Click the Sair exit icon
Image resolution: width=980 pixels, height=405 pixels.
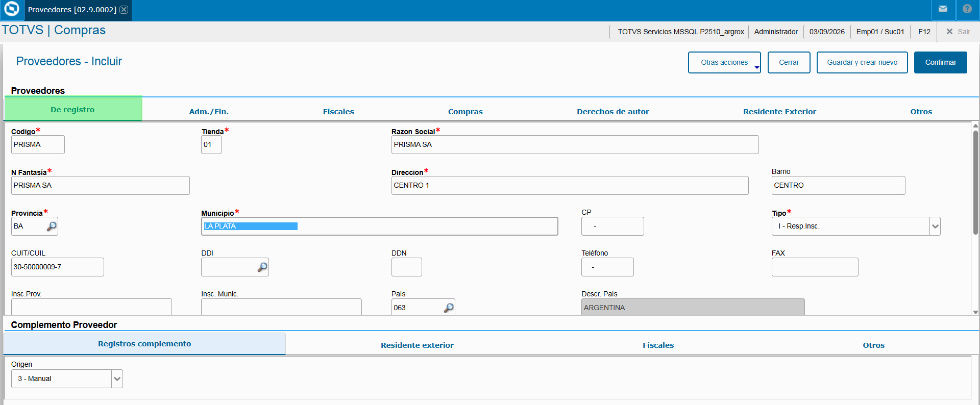pos(949,32)
